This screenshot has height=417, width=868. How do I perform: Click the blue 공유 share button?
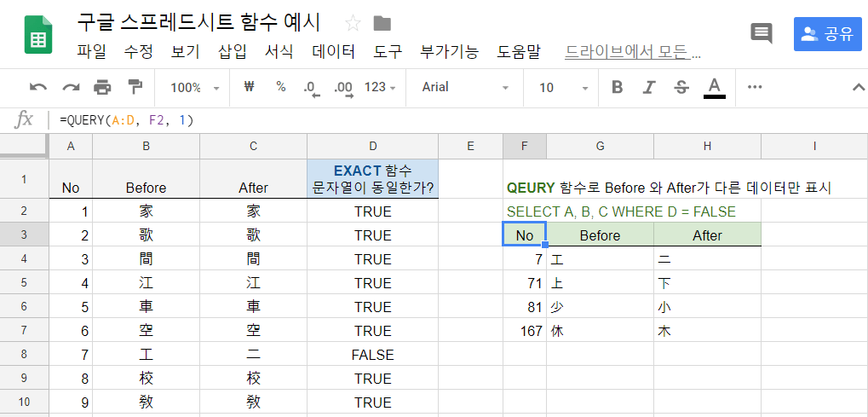pos(827,34)
